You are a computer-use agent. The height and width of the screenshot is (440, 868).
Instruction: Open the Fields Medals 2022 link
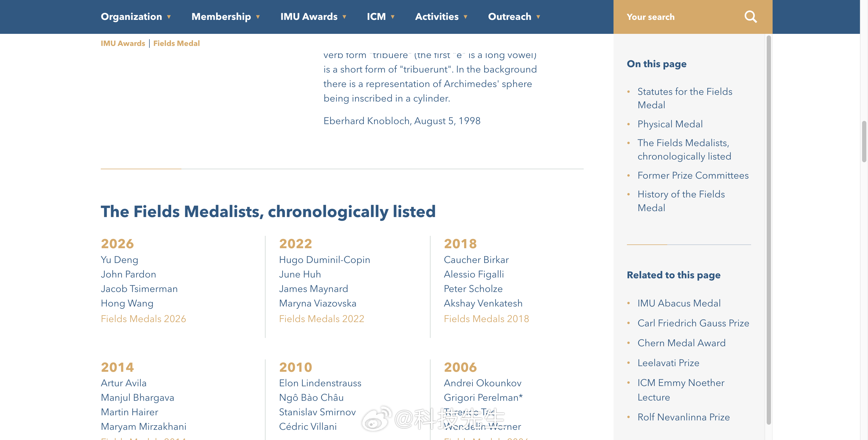(x=321, y=319)
